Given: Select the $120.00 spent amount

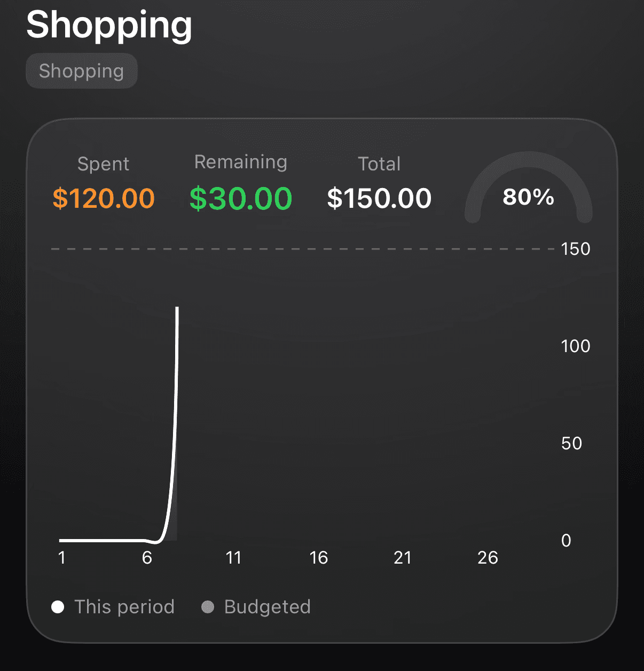Looking at the screenshot, I should pos(104,198).
